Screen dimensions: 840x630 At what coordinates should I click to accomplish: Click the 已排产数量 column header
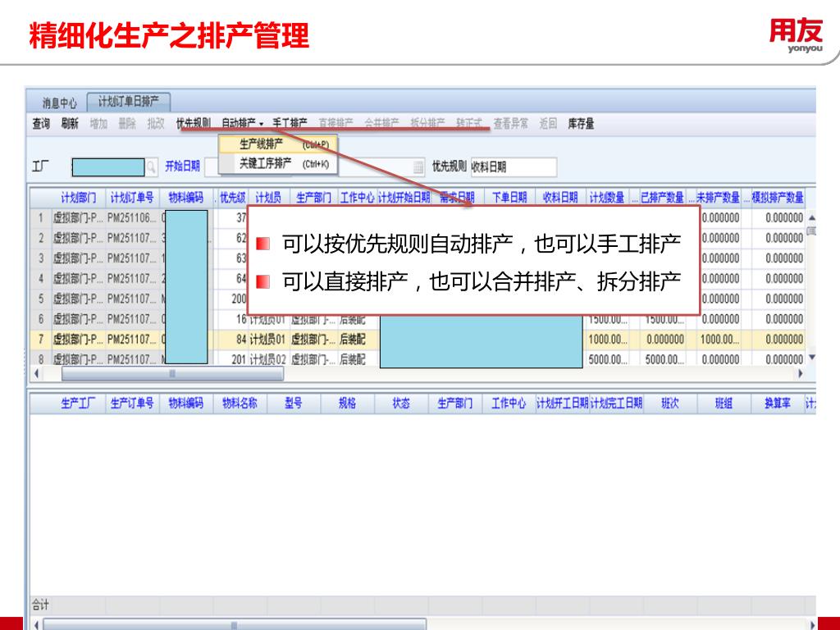pyautogui.click(x=663, y=198)
